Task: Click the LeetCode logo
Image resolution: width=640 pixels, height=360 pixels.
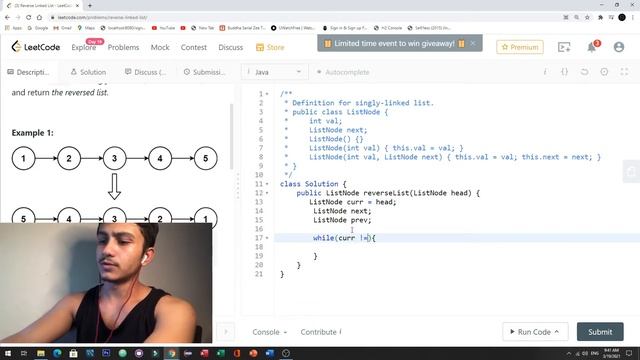Action: click(36, 47)
